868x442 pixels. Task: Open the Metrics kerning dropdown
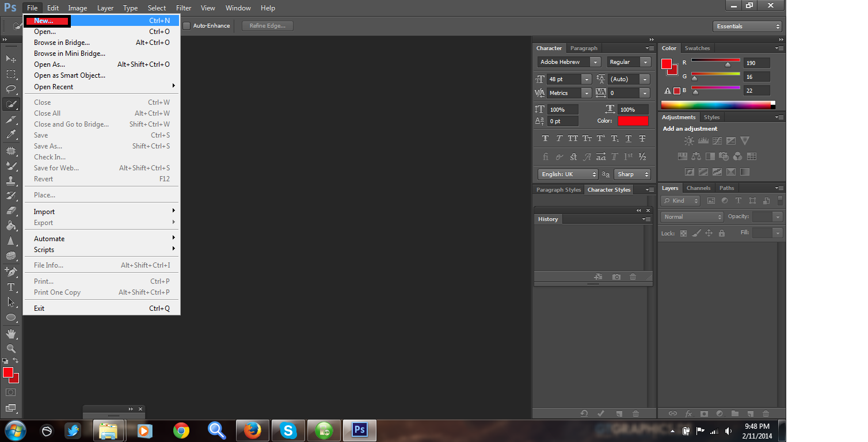pyautogui.click(x=569, y=93)
